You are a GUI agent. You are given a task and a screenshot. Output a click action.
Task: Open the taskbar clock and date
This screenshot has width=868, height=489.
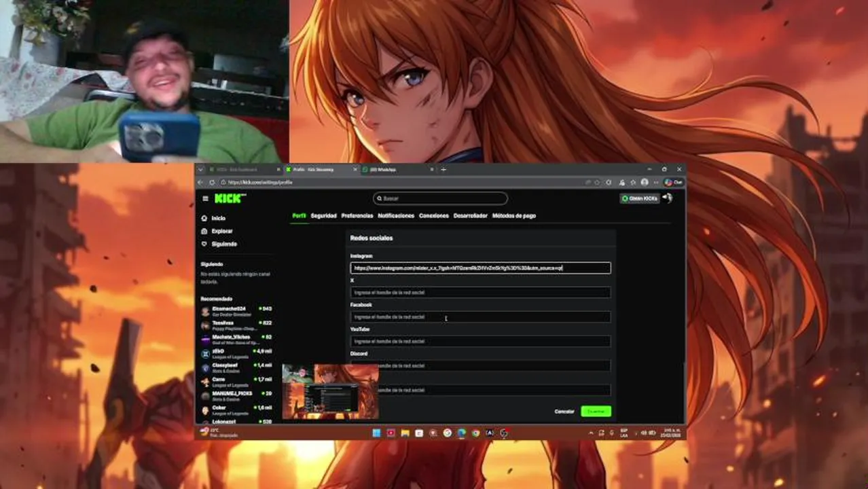671,433
